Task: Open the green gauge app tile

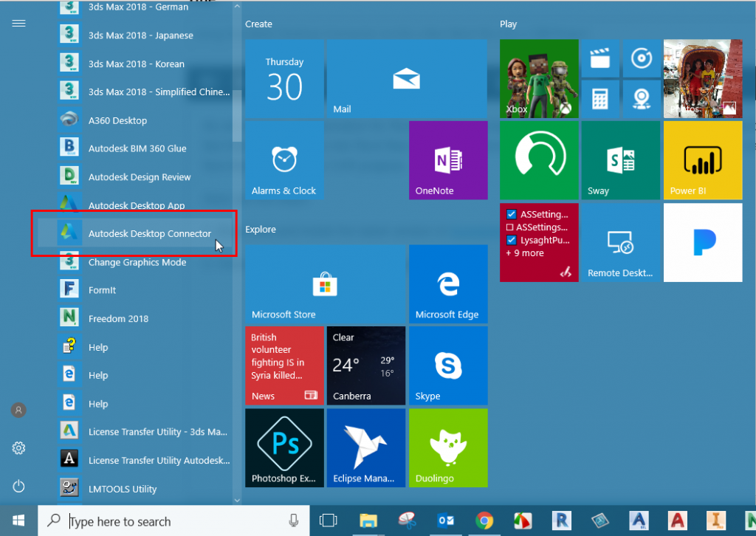Action: [539, 160]
